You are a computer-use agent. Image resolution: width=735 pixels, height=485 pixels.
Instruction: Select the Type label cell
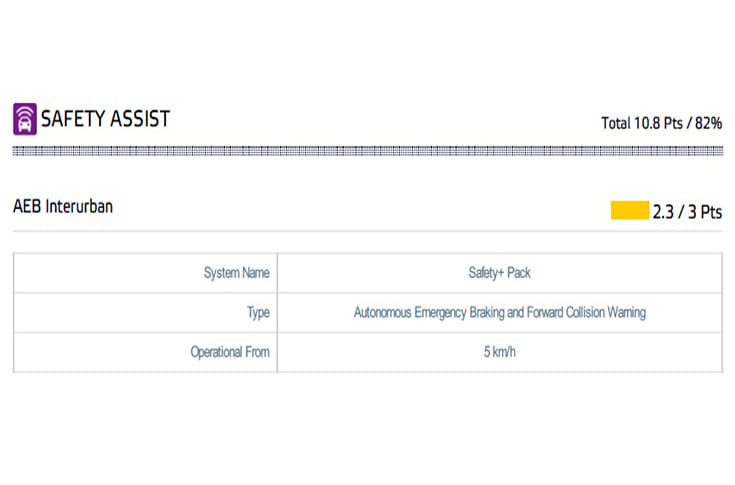pyautogui.click(x=258, y=312)
